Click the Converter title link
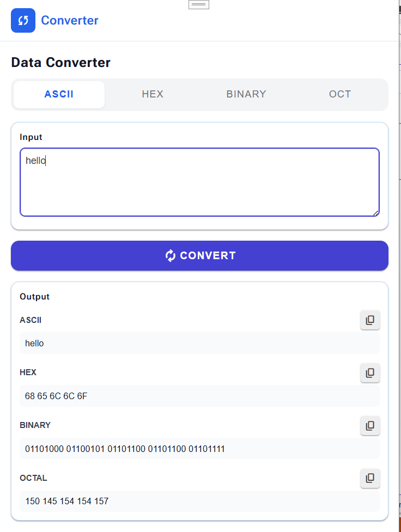The height and width of the screenshot is (532, 401). [70, 21]
